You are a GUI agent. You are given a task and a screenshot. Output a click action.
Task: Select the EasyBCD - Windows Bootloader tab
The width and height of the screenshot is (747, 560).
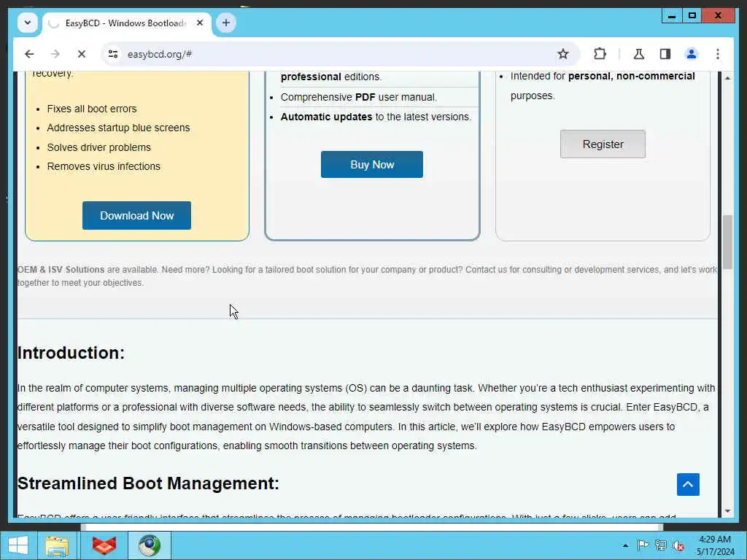click(127, 23)
